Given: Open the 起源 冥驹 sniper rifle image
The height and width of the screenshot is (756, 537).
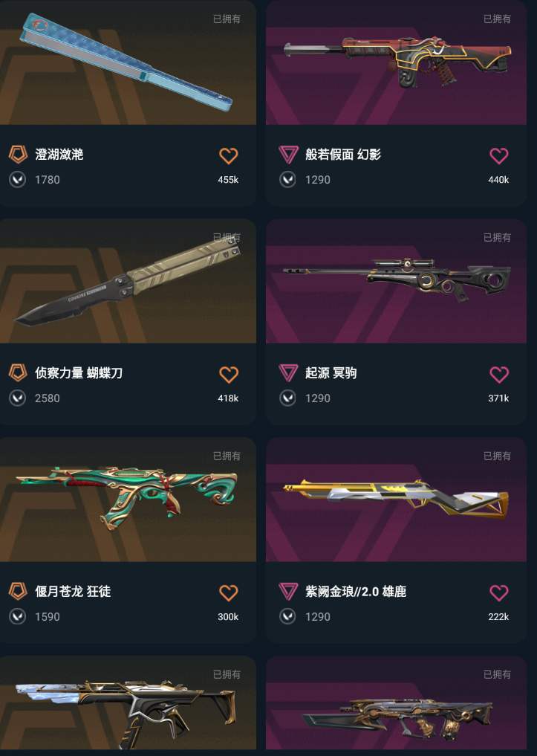Looking at the screenshot, I should (x=396, y=281).
